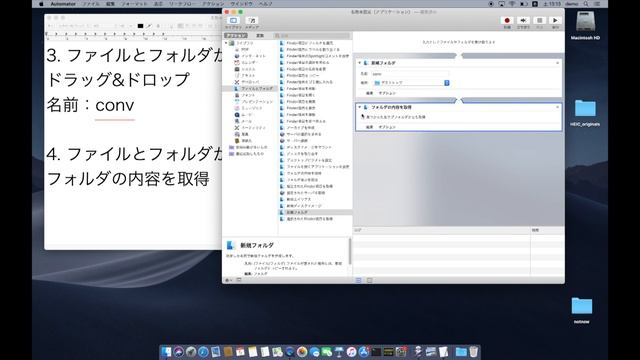
Task: Open the gear menu below description pane
Action: pyautogui.click(x=228, y=280)
